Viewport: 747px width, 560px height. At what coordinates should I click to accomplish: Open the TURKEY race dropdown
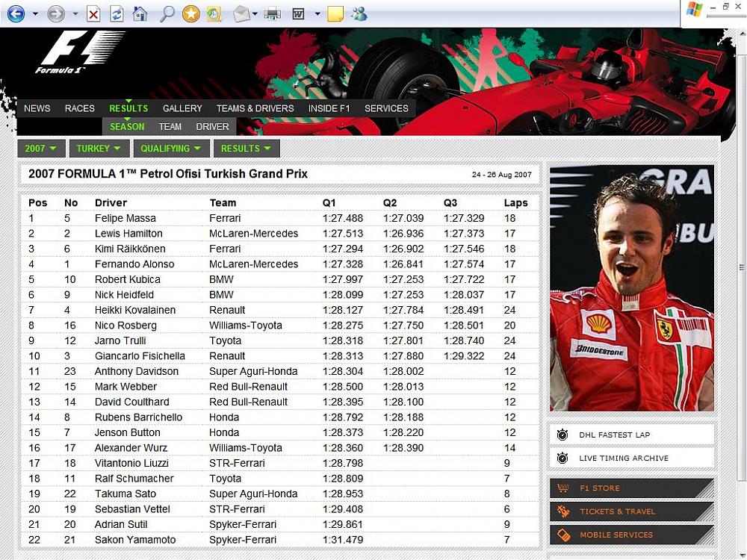click(99, 149)
